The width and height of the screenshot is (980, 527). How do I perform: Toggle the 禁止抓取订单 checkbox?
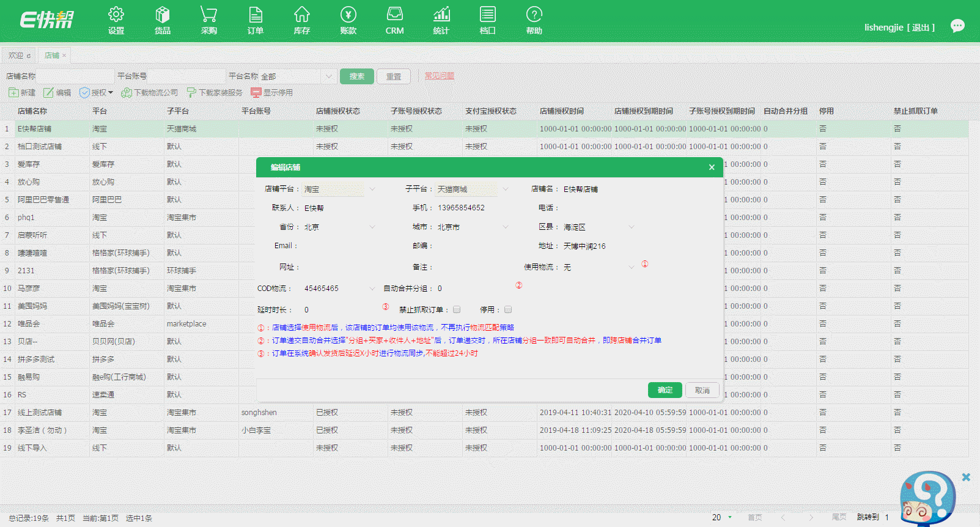(x=457, y=309)
